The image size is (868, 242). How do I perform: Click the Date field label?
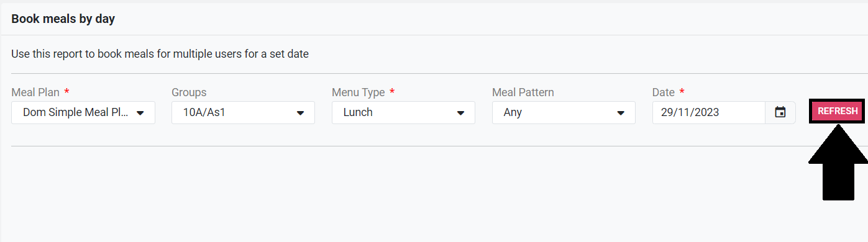click(x=664, y=92)
